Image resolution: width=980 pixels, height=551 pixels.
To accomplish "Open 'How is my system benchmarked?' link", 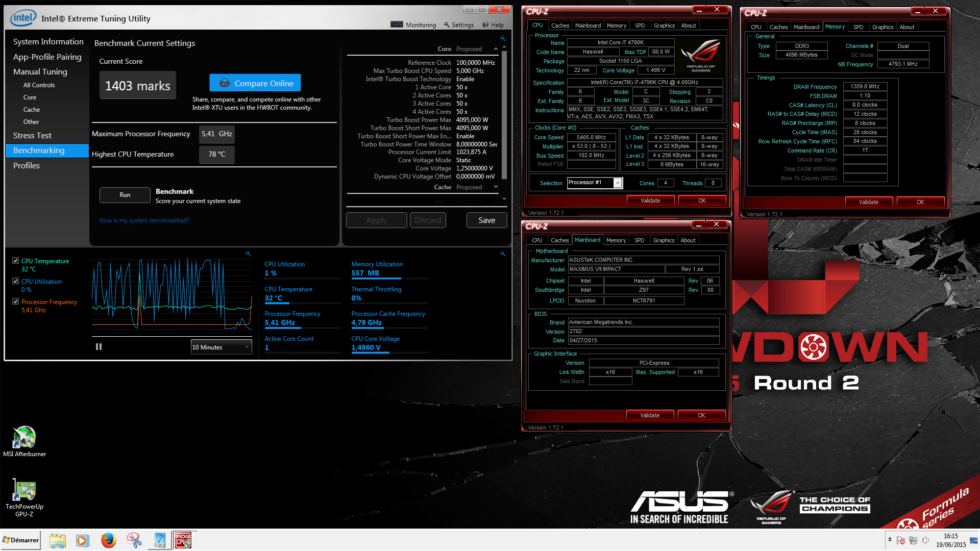I will click(x=144, y=220).
